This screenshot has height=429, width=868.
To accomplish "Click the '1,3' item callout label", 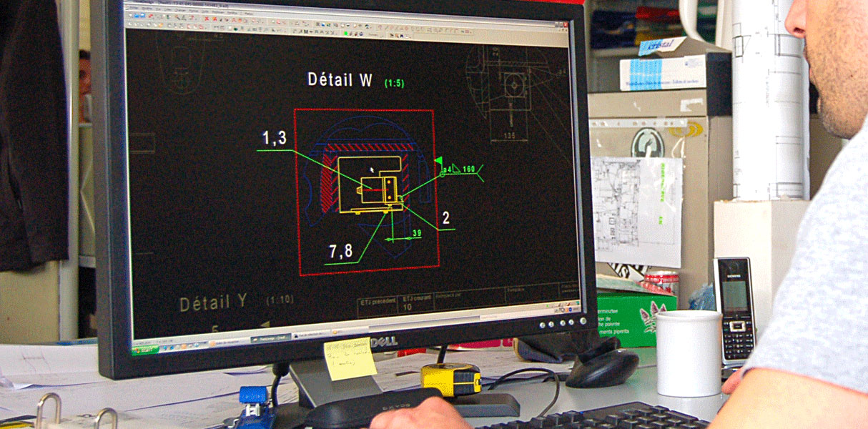I will 275,138.
